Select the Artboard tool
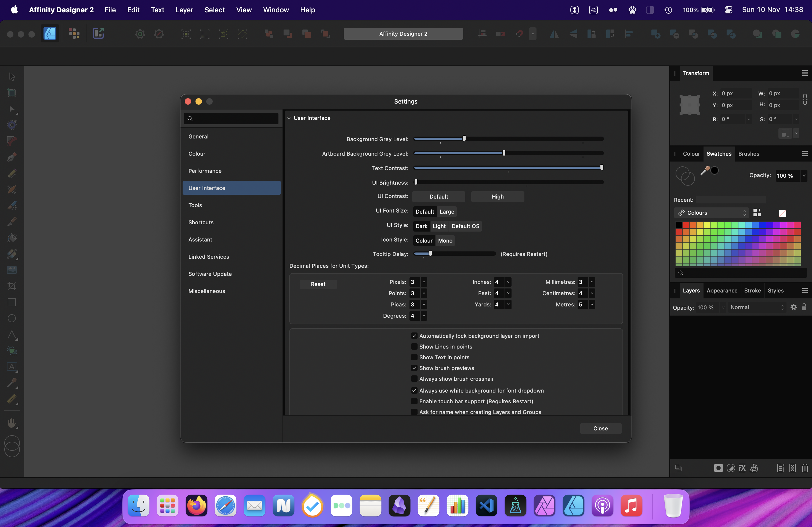Image resolution: width=812 pixels, height=527 pixels. click(12, 93)
